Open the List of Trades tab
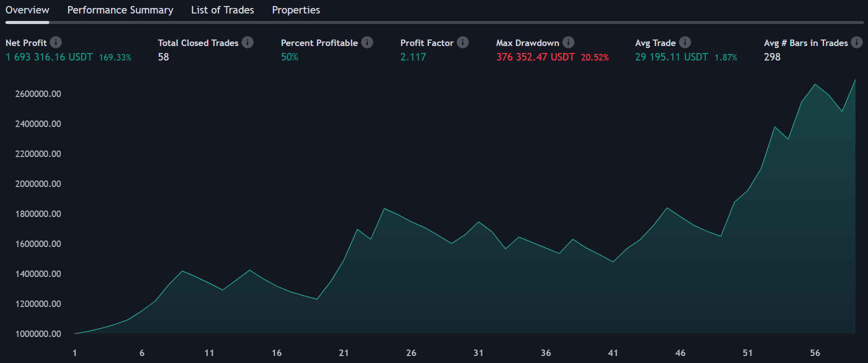This screenshot has width=868, height=363. point(222,9)
